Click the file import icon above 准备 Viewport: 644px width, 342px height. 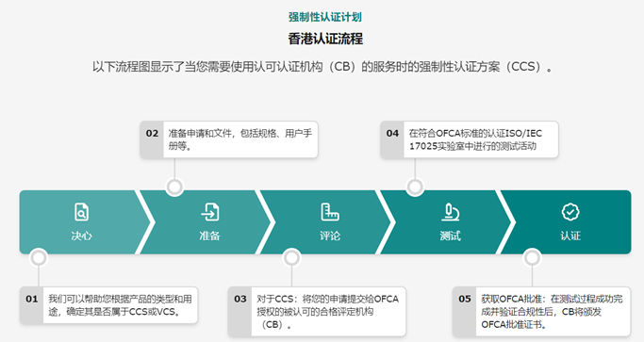210,212
